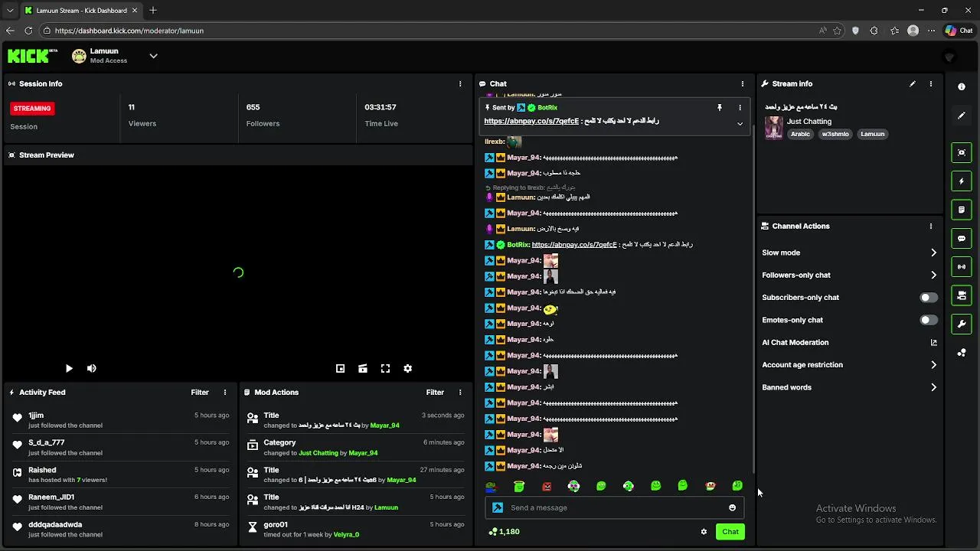Open browser Copilot Chat button
The image size is (980, 551).
point(959,31)
